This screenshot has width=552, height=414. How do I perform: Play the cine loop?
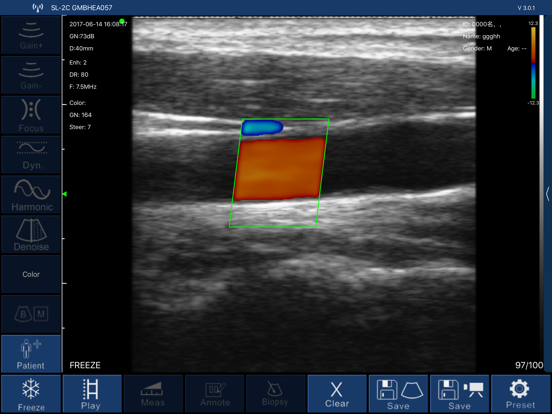(92, 394)
